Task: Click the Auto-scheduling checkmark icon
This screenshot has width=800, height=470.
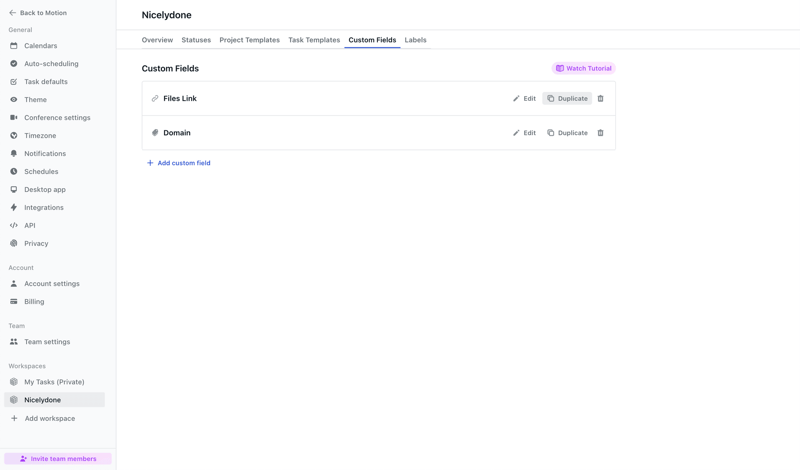Action: click(x=14, y=63)
